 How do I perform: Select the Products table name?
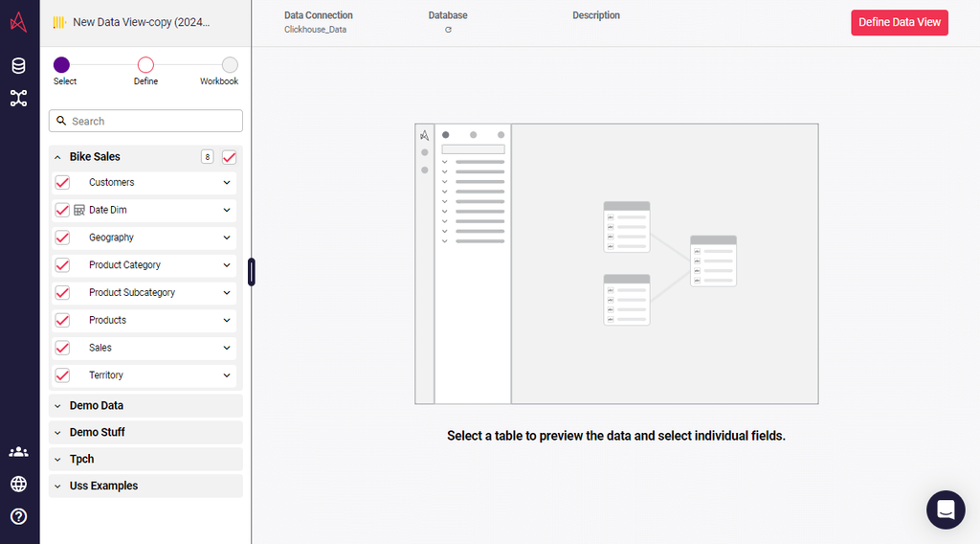pyautogui.click(x=107, y=321)
